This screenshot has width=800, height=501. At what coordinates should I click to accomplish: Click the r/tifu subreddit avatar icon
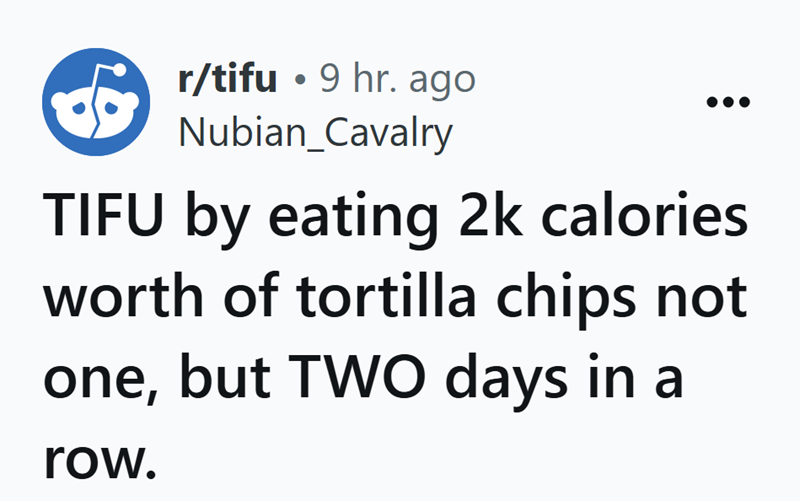pos(96,107)
